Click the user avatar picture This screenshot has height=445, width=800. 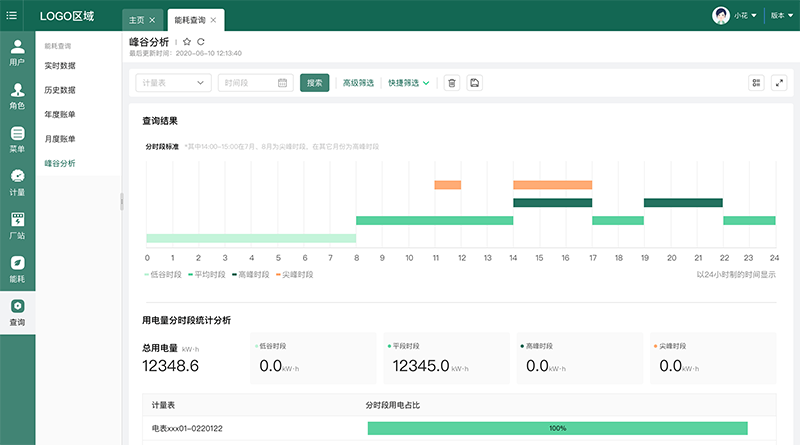click(x=720, y=15)
